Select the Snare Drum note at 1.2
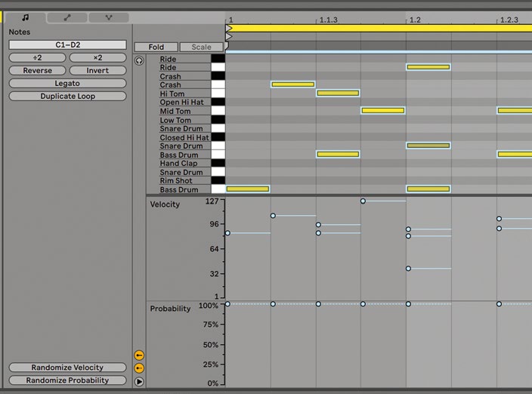The height and width of the screenshot is (394, 532). click(x=428, y=146)
